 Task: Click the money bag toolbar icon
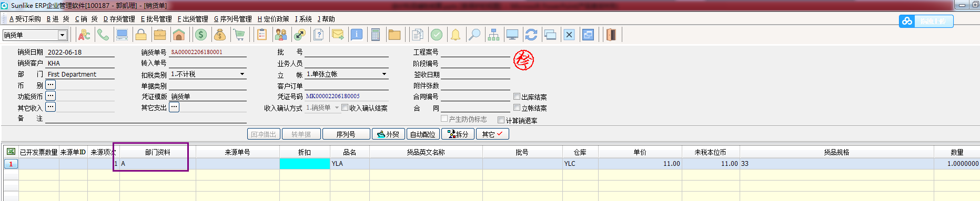click(220, 35)
